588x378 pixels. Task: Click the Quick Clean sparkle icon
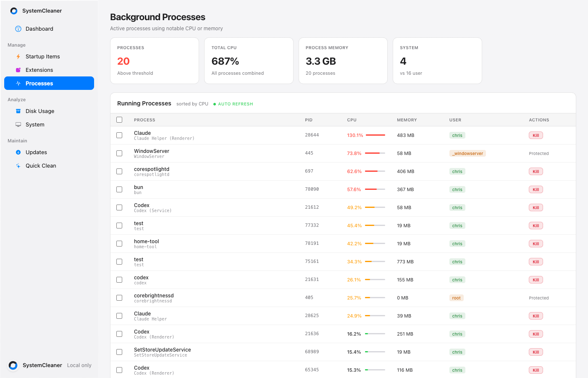[18, 166]
